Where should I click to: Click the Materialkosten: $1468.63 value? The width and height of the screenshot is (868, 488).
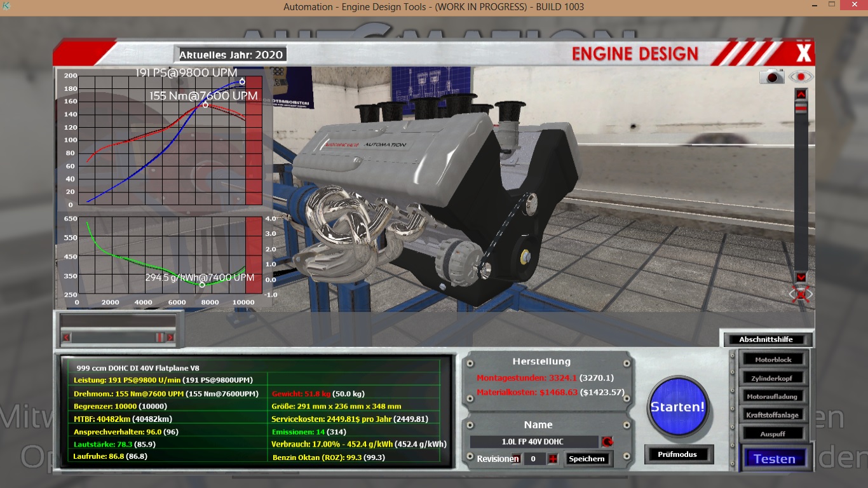tap(527, 392)
